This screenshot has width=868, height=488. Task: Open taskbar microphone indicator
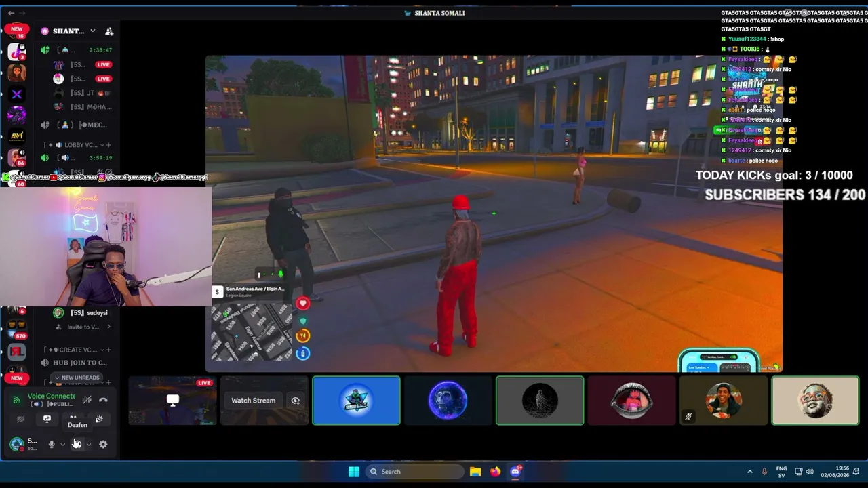click(x=764, y=472)
